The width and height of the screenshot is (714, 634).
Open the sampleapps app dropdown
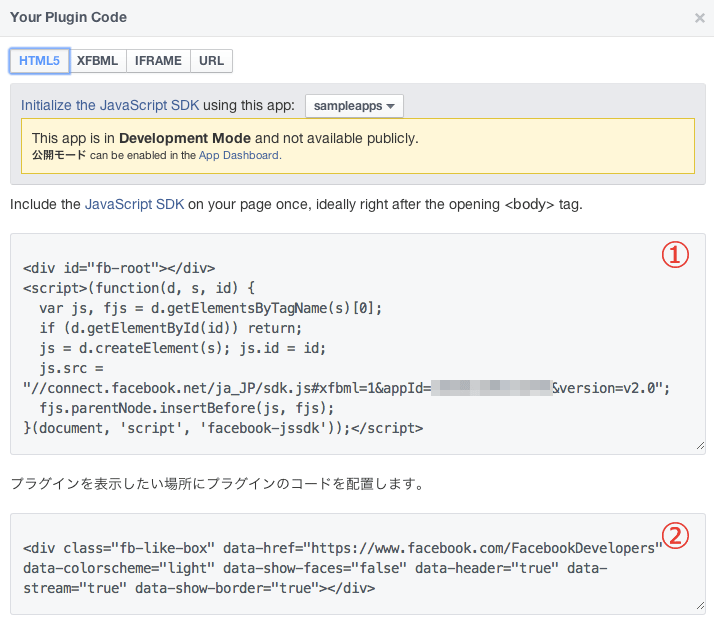(354, 106)
